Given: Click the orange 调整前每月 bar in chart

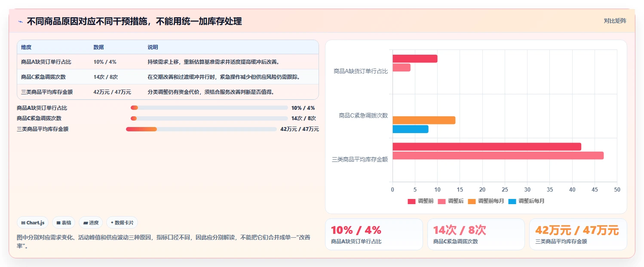Looking at the screenshot, I should (x=424, y=120).
